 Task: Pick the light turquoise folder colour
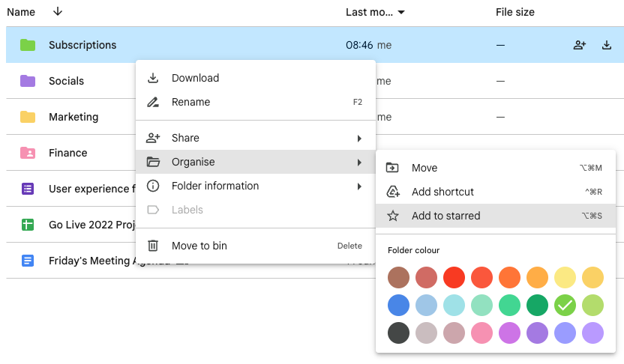tap(454, 305)
